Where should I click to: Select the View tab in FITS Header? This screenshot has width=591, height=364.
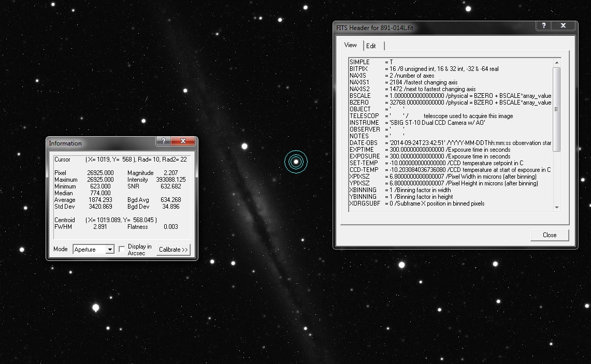click(x=351, y=45)
